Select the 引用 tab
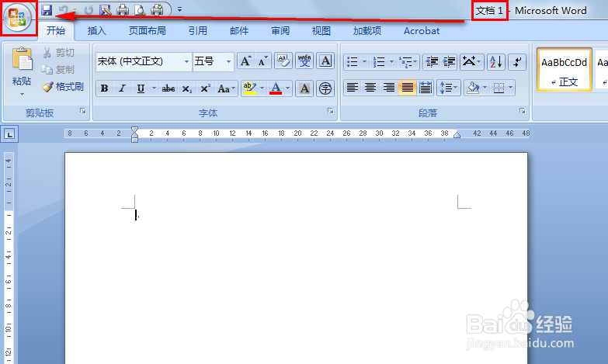 198,30
